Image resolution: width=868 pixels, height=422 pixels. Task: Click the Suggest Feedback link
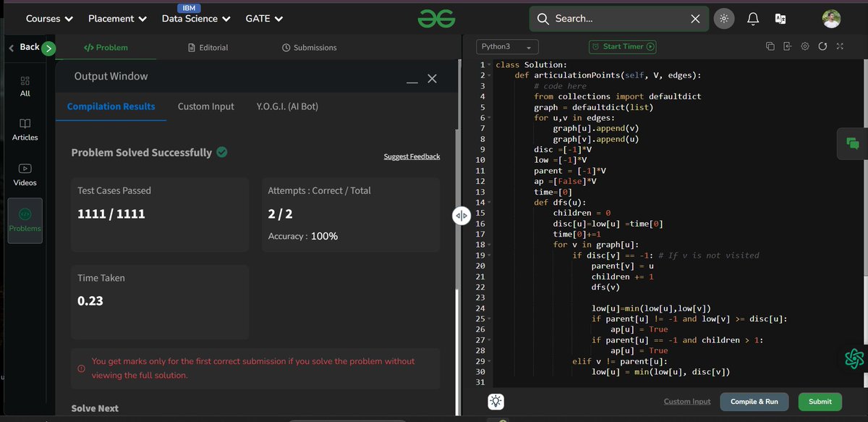pyautogui.click(x=412, y=156)
